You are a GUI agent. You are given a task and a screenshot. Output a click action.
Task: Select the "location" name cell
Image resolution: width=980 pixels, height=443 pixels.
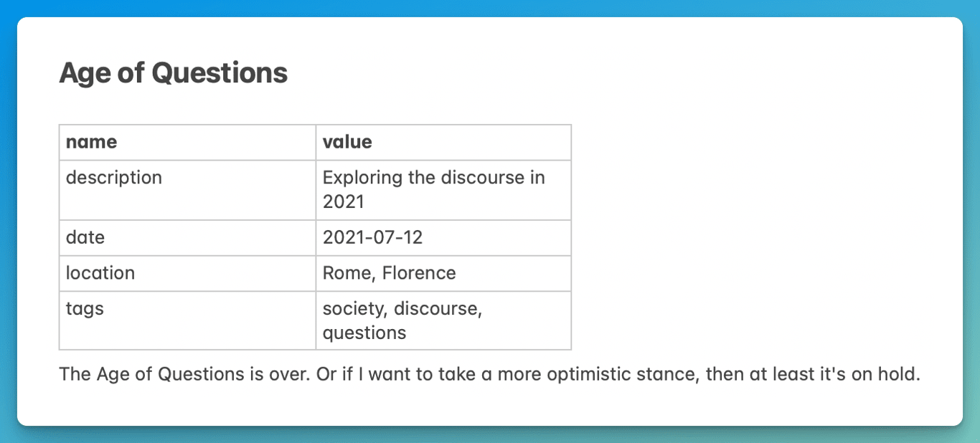(100, 273)
